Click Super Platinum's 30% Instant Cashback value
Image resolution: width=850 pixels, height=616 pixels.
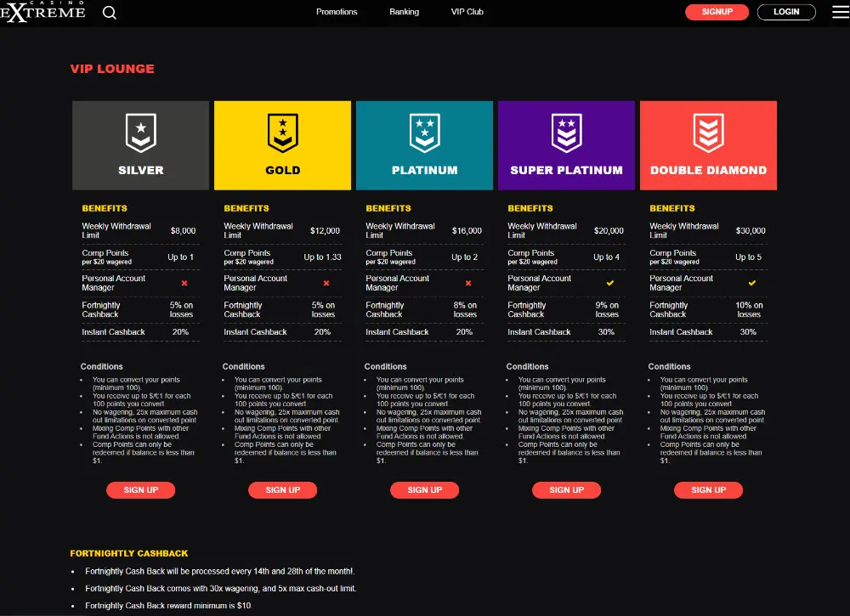point(606,332)
